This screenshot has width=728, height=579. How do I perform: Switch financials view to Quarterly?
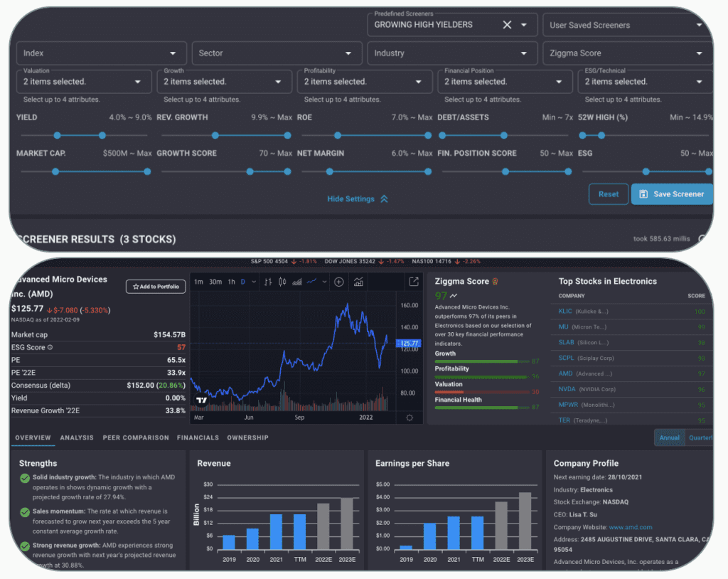[700, 437]
